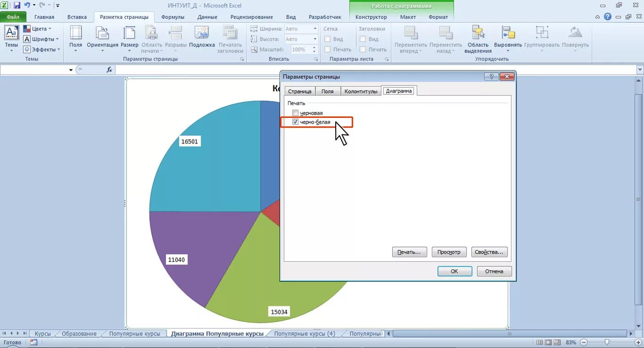
Task: Click the Переместить вперед icon
Action: pyautogui.click(x=411, y=39)
